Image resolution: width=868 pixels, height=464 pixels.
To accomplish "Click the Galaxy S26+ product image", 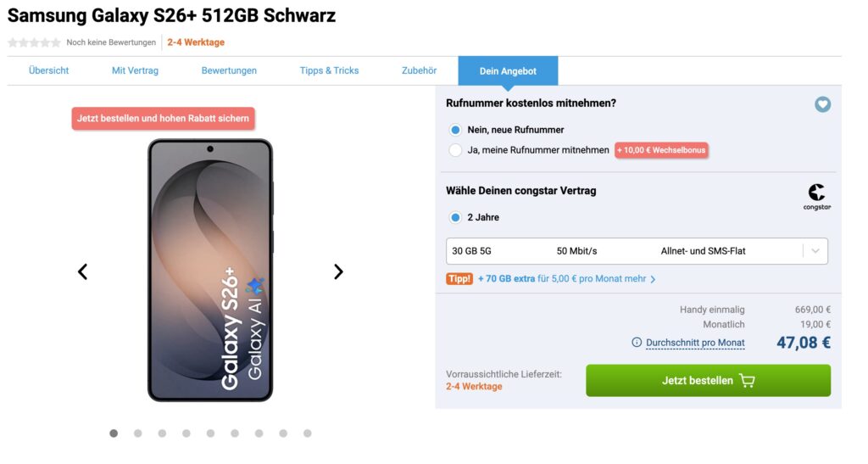I will point(210,270).
